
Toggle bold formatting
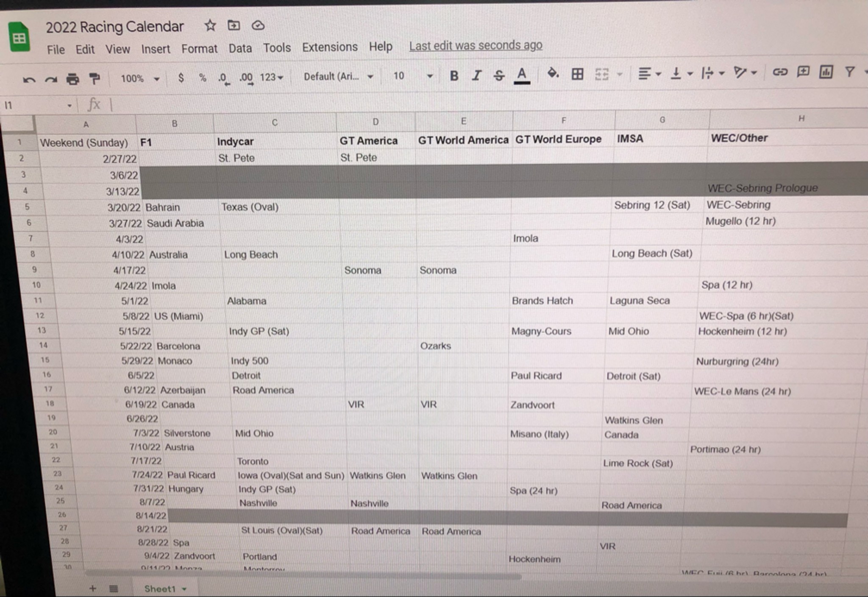pyautogui.click(x=454, y=76)
